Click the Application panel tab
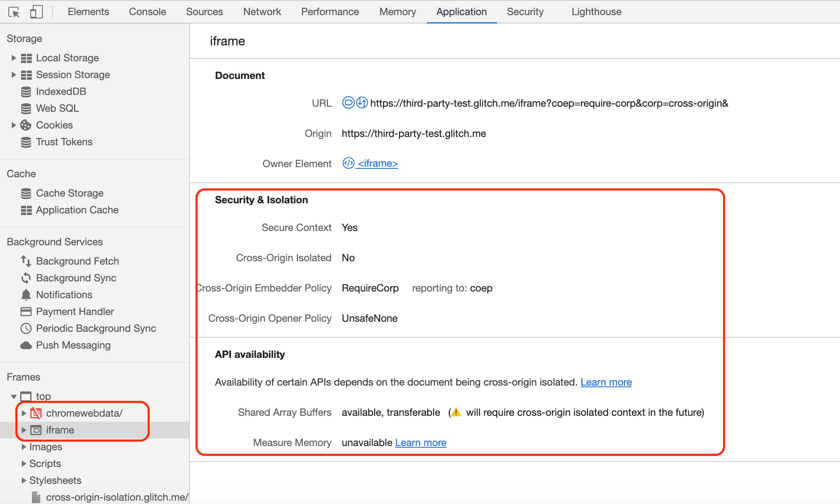The width and height of the screenshot is (840, 504). coord(461,11)
